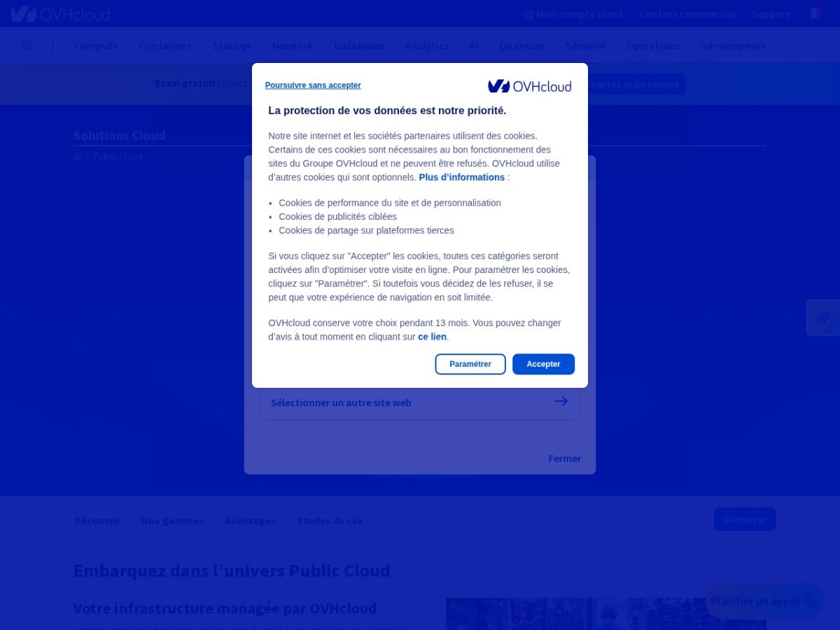
Task: Open the Compute menu
Action: (x=96, y=45)
